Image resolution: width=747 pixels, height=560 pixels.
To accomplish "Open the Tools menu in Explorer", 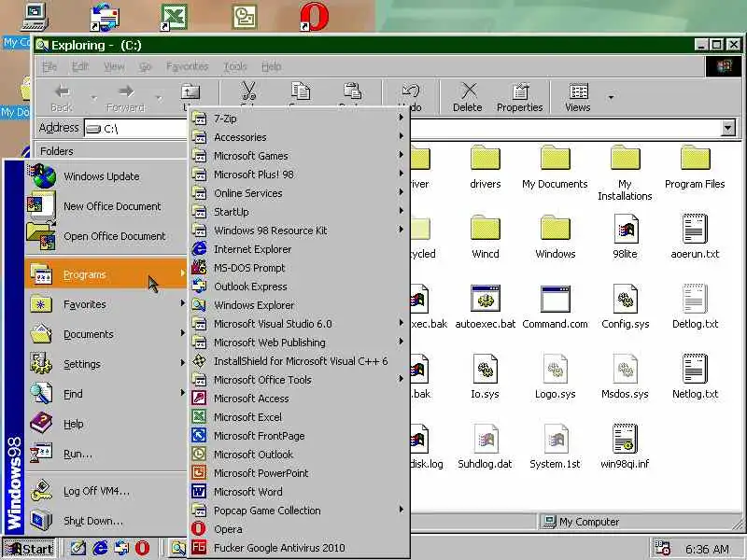I will point(235,66).
